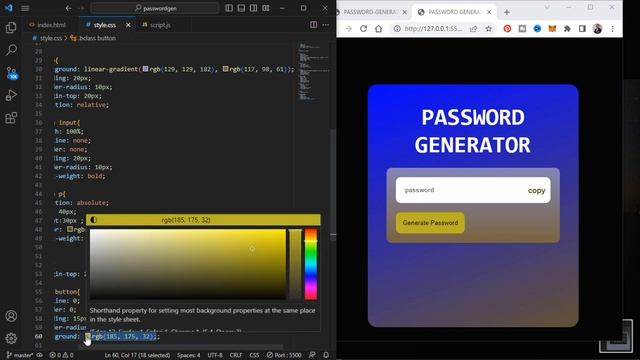Adjust the opacity strip in color picker
640x360 pixels.
[295, 264]
